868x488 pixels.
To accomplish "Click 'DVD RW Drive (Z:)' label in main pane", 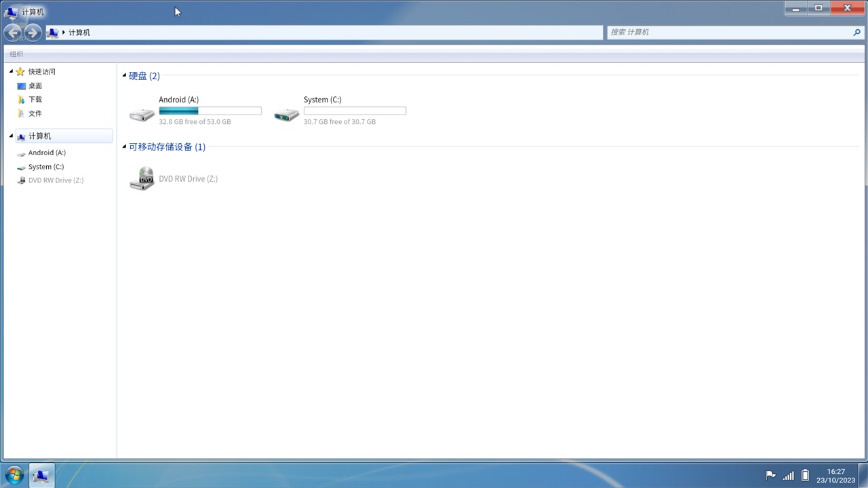I will (x=189, y=179).
